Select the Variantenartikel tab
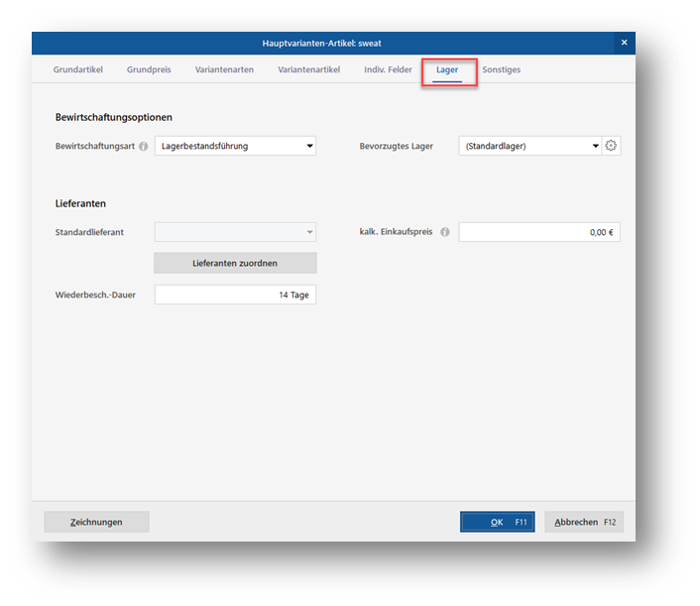Screen dimensions: 700x606 308,70
